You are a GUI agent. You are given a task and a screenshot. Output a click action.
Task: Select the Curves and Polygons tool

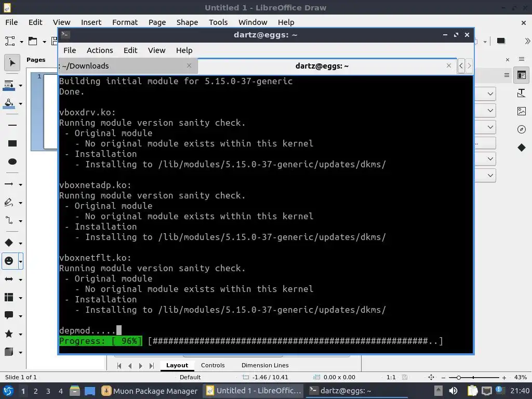coord(9,203)
